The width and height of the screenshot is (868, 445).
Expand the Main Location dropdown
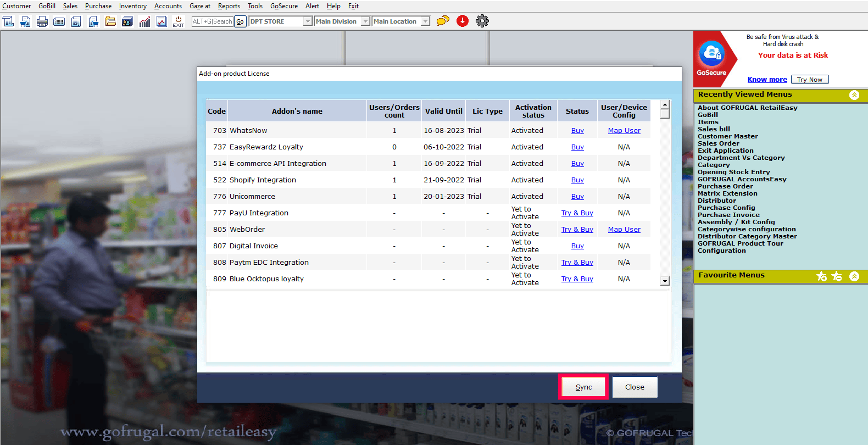click(x=425, y=21)
